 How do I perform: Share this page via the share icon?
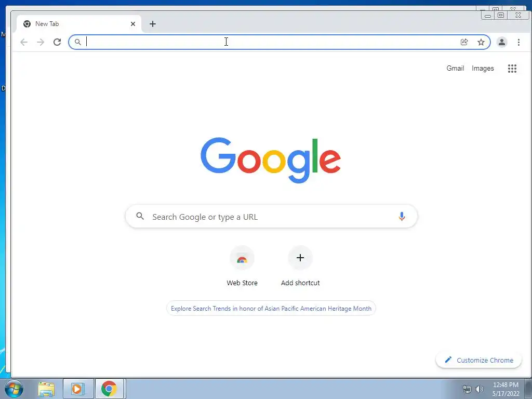464,42
